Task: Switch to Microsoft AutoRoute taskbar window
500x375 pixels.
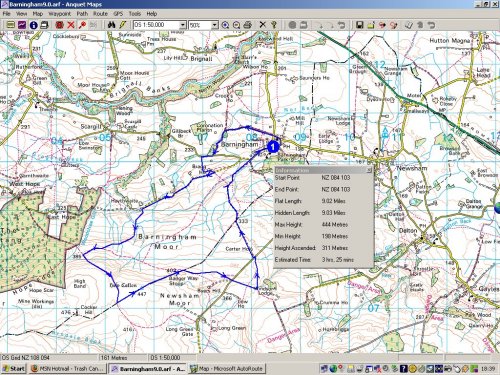Action: click(x=227, y=369)
